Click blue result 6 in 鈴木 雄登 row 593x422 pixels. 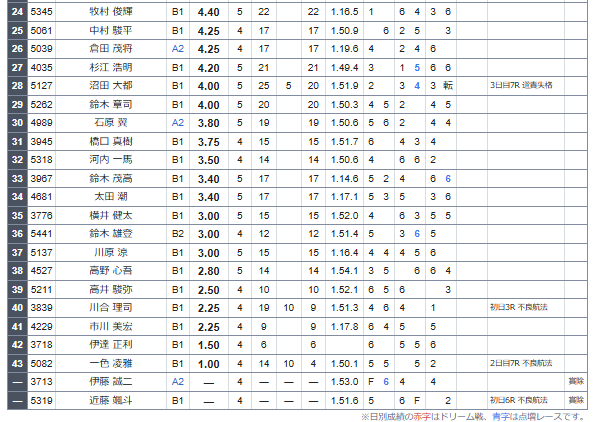tap(417, 234)
